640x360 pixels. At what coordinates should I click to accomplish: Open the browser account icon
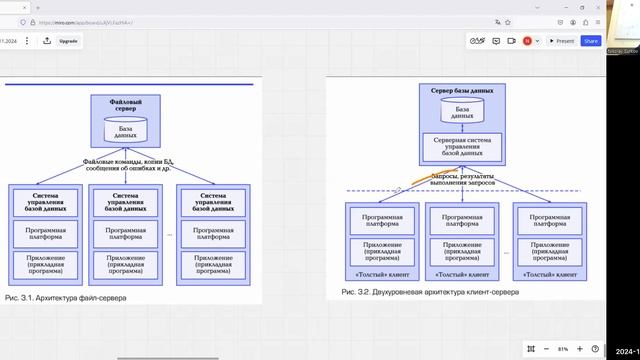tap(573, 22)
